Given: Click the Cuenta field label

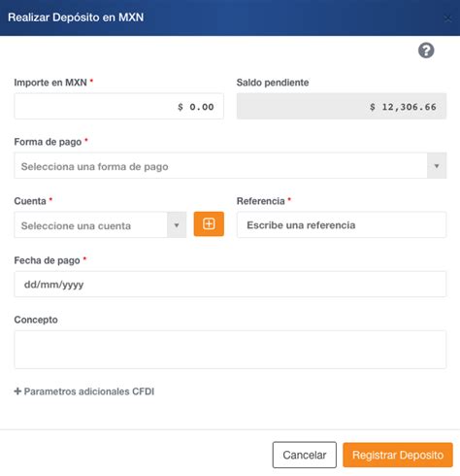Looking at the screenshot, I should tap(30, 201).
